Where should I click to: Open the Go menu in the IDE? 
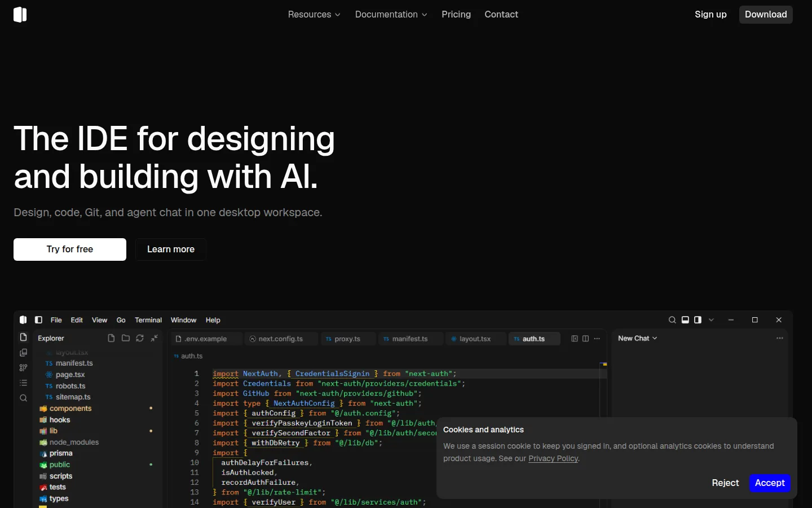click(121, 320)
